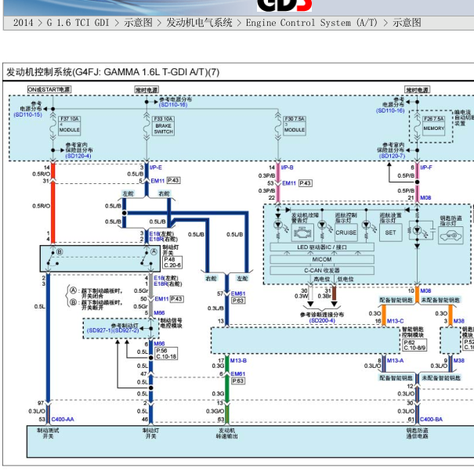Click M08 connector label at pin 10
Screen dimensions: 474x476
[425, 290]
